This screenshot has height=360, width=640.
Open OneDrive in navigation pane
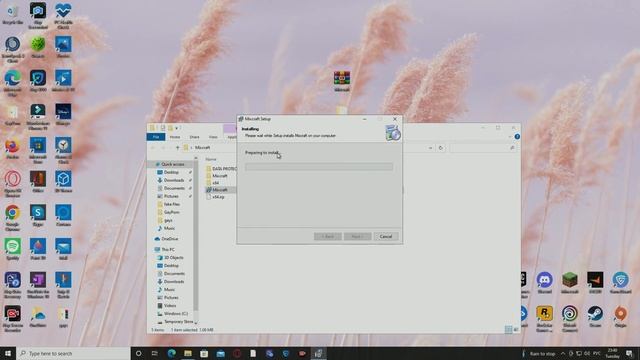(169, 239)
